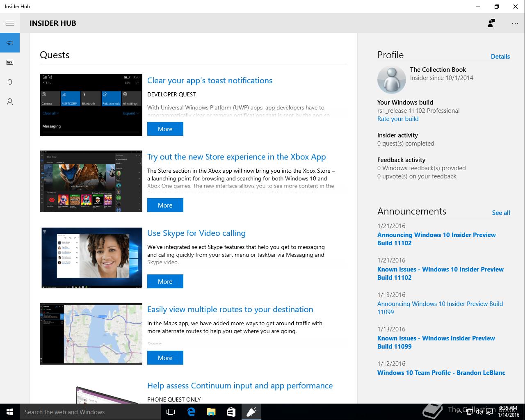Open the Action Center tray icon
Viewport: 525px width, 420px height.
(489, 412)
